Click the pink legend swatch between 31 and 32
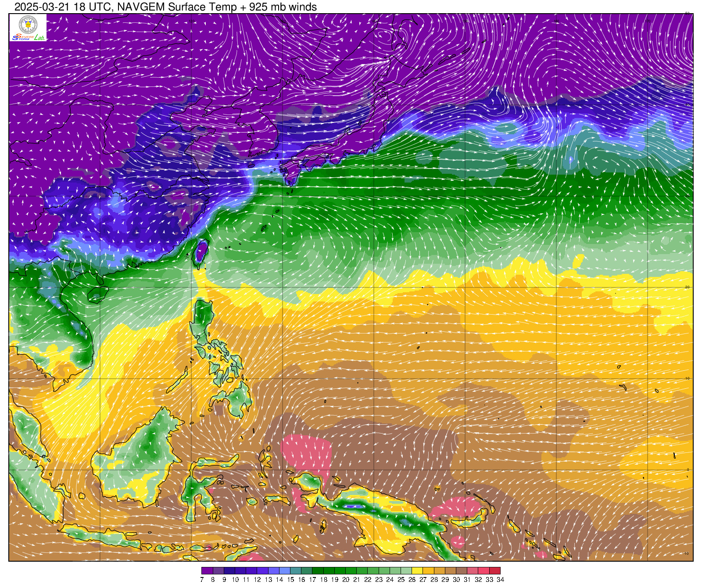This screenshot has width=702, height=588. (473, 571)
